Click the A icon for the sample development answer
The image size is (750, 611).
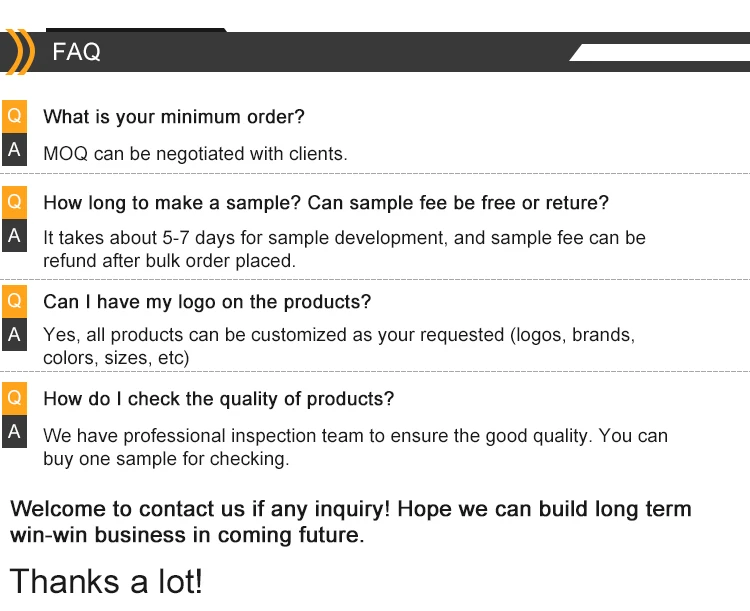14,236
